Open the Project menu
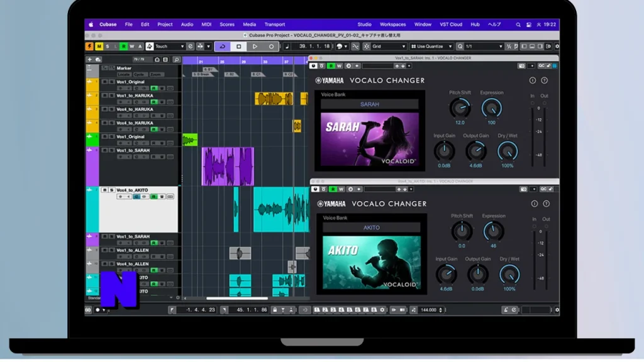This screenshot has width=644, height=362. click(x=165, y=25)
